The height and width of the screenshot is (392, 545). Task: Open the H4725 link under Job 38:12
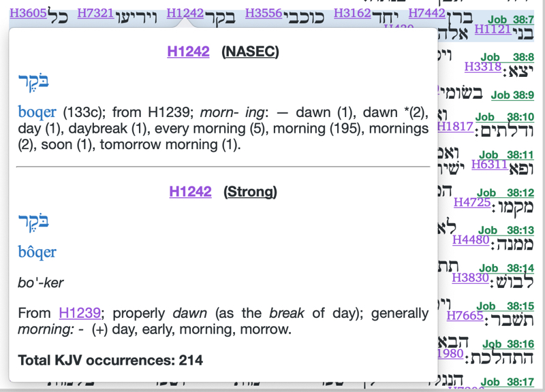pyautogui.click(x=471, y=202)
